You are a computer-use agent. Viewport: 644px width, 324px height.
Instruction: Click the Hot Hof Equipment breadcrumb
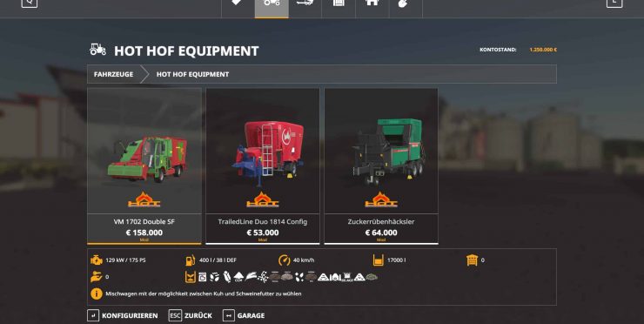[192, 74]
